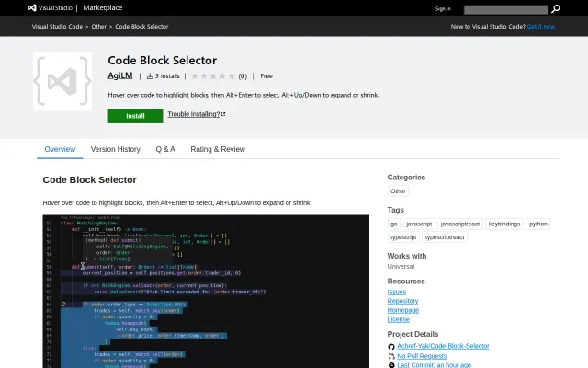This screenshot has width=588, height=368.
Task: Select the javascript tag
Action: point(419,224)
